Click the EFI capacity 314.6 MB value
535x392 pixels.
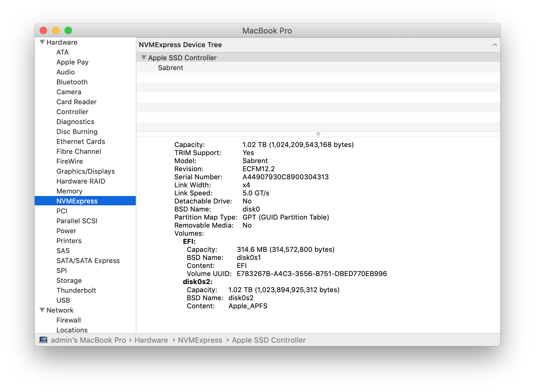tap(285, 249)
